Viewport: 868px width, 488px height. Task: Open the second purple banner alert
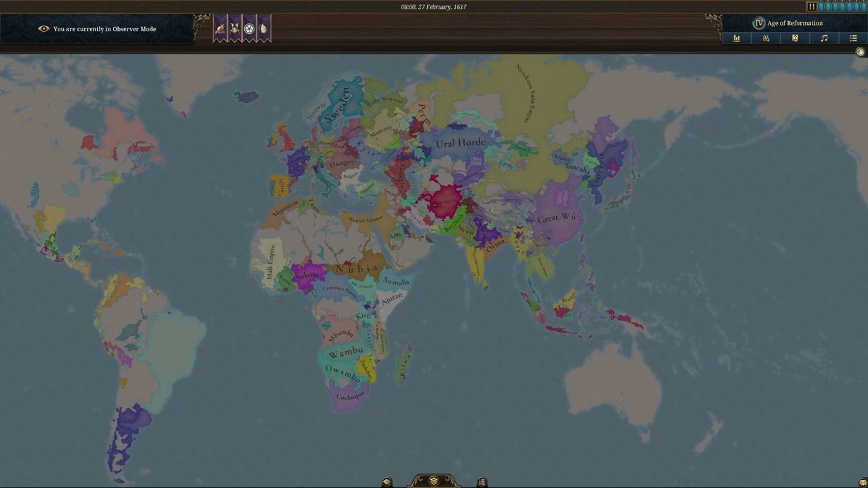[235, 28]
